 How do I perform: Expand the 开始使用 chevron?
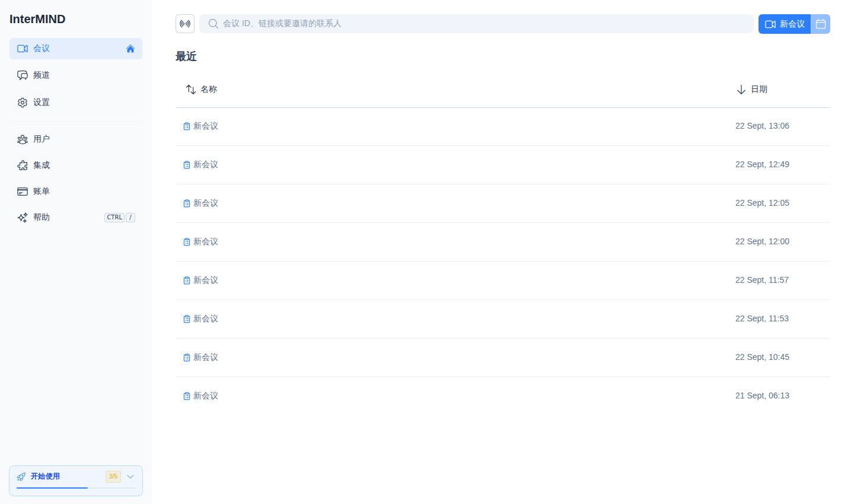click(130, 477)
